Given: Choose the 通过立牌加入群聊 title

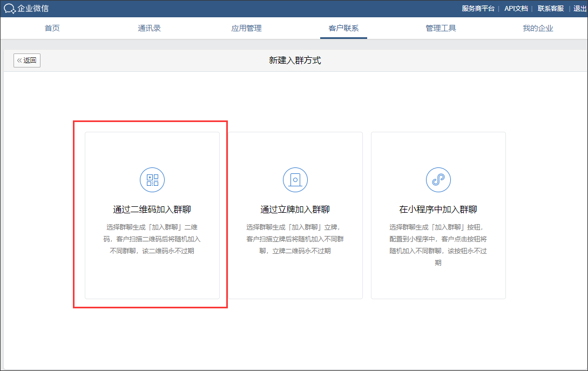Looking at the screenshot, I should click(295, 210).
